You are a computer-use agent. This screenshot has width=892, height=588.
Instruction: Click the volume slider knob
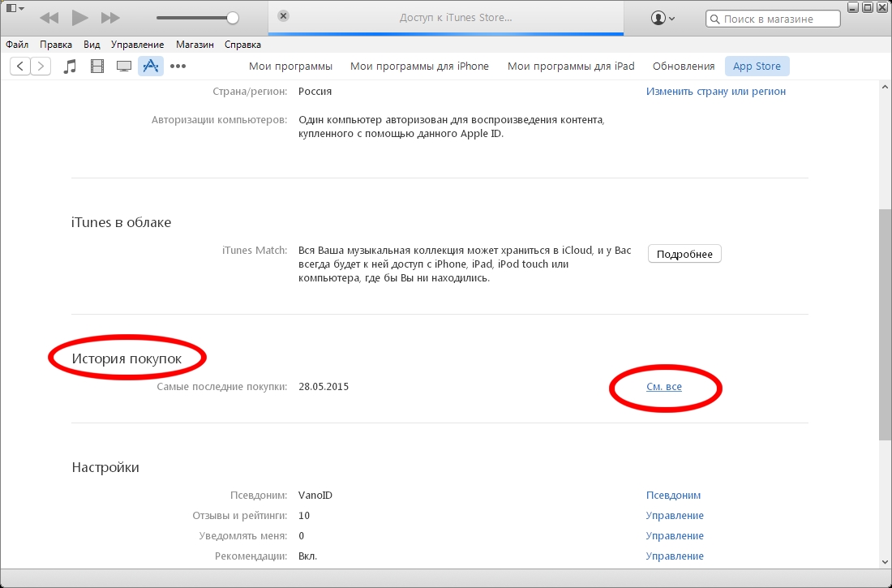[232, 18]
